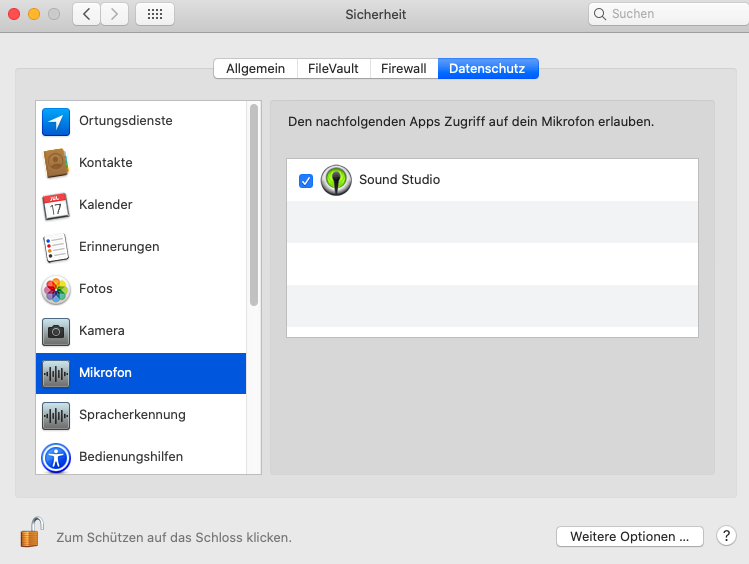Show all preferences grid button
The width and height of the screenshot is (749, 564).
click(155, 14)
